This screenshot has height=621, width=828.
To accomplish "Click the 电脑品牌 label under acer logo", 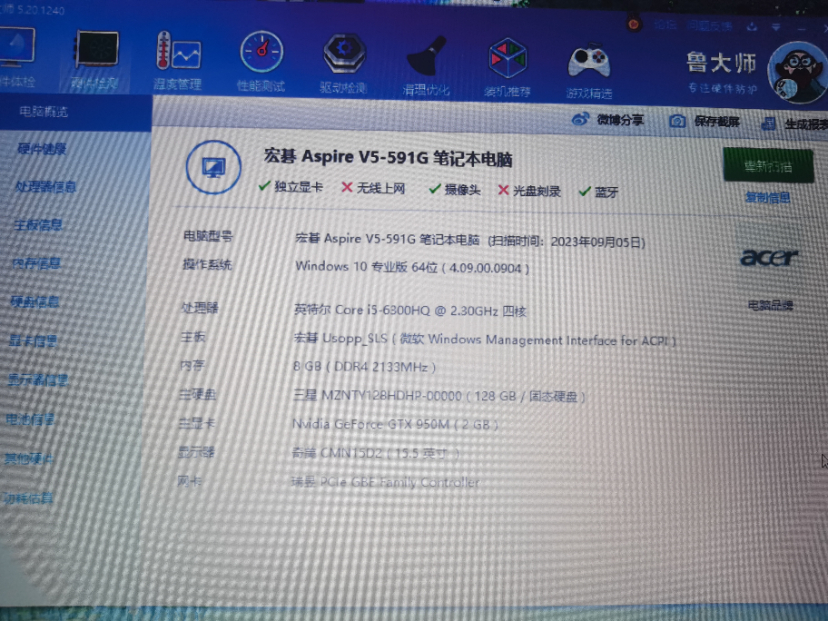I will coord(770,305).
